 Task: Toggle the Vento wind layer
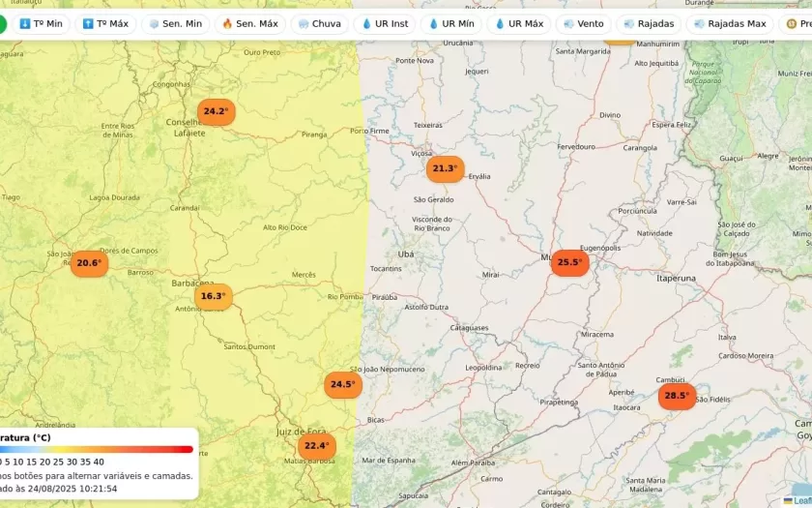click(x=583, y=24)
